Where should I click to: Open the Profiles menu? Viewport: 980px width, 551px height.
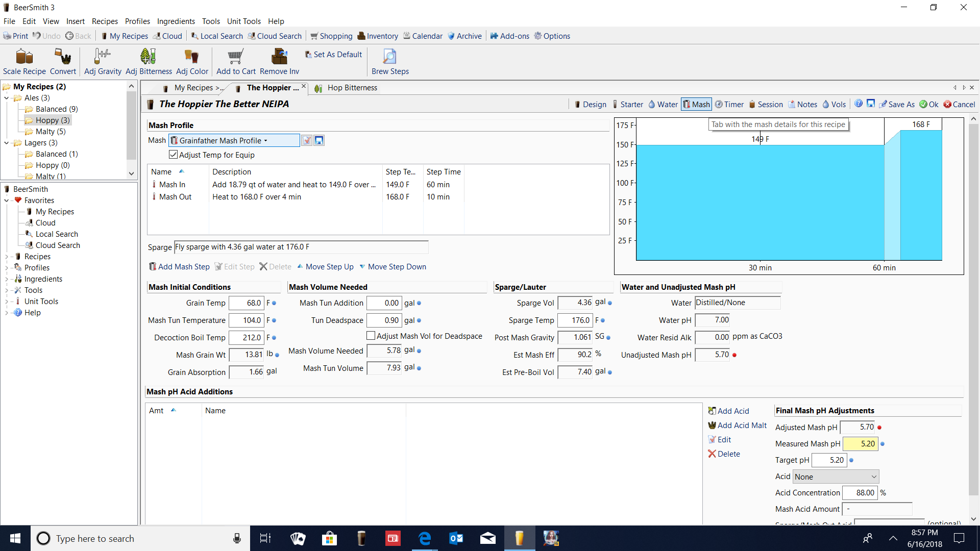point(137,21)
